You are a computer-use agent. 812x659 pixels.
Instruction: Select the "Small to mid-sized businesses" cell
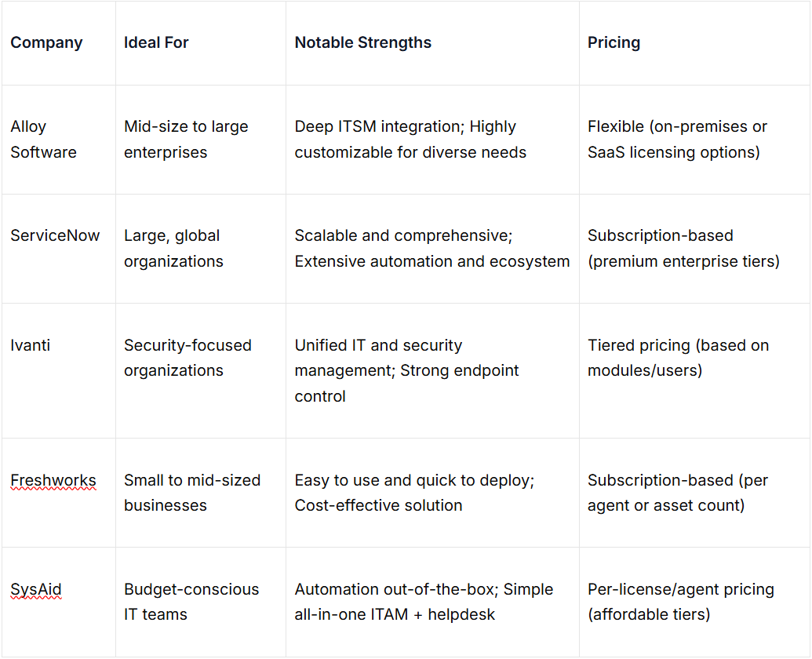click(192, 493)
